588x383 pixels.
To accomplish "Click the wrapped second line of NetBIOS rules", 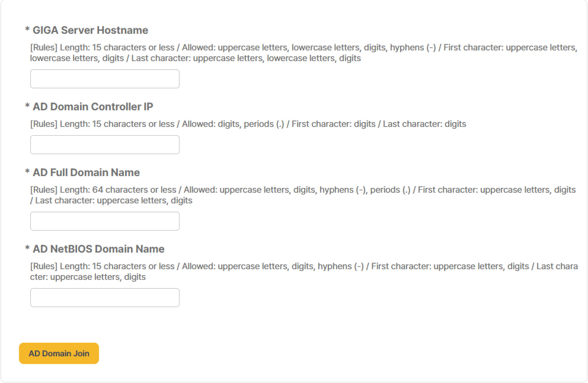I will click(x=88, y=277).
